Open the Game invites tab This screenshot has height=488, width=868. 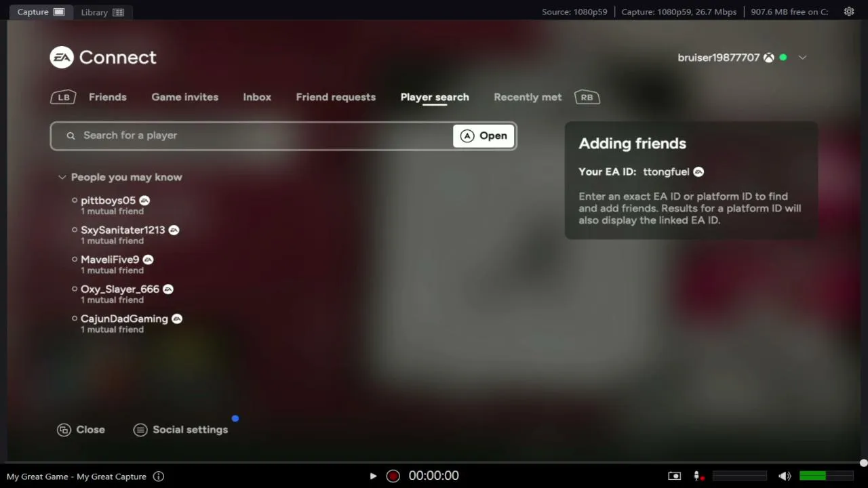click(185, 97)
